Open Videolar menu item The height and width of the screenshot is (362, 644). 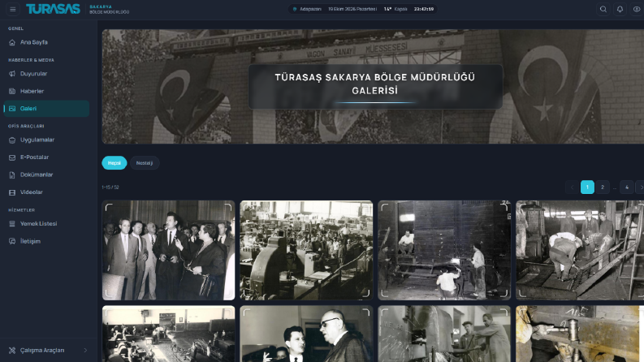[x=46, y=192]
